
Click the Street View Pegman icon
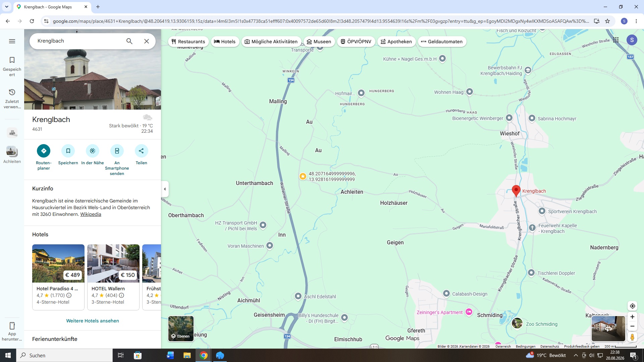click(x=632, y=337)
